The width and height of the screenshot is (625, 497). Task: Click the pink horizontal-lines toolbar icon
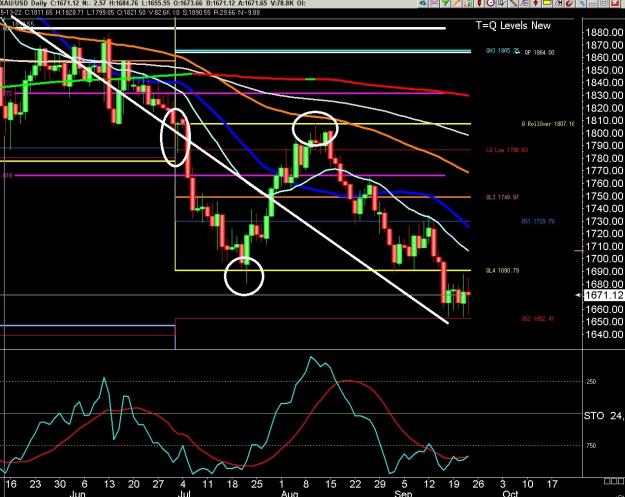point(434,3)
